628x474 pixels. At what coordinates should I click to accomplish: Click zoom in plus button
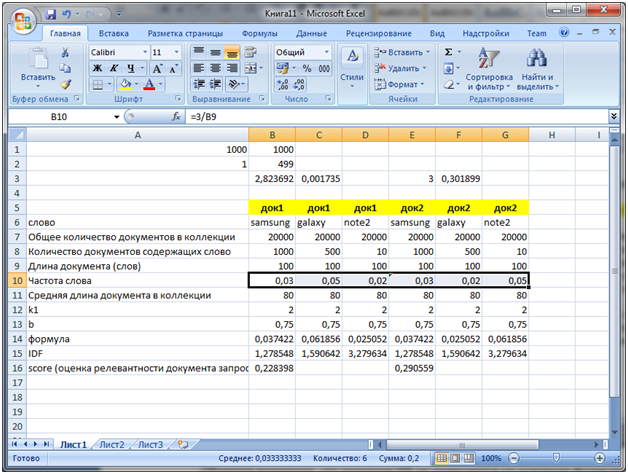(600, 458)
